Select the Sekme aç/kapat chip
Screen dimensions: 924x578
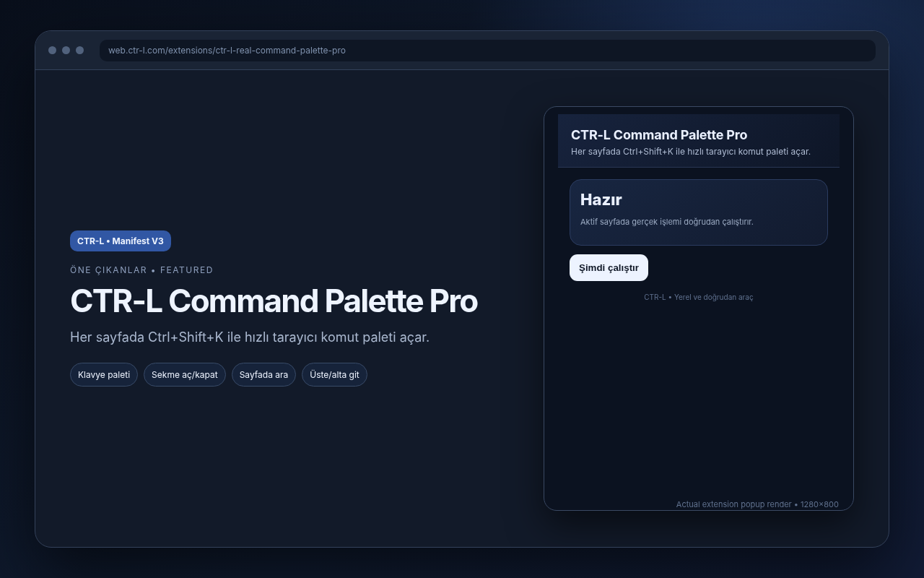tap(185, 374)
